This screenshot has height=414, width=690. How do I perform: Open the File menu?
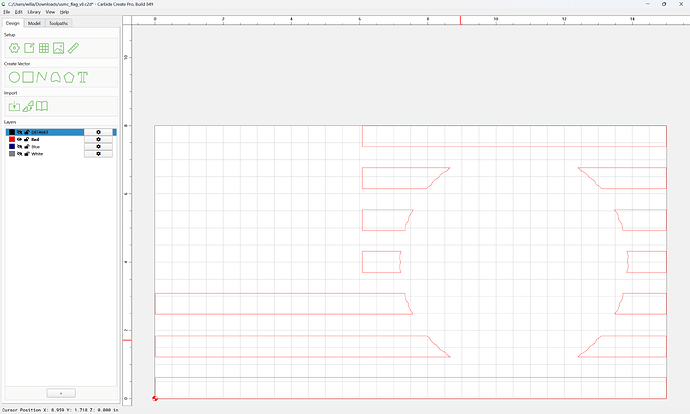[x=7, y=12]
